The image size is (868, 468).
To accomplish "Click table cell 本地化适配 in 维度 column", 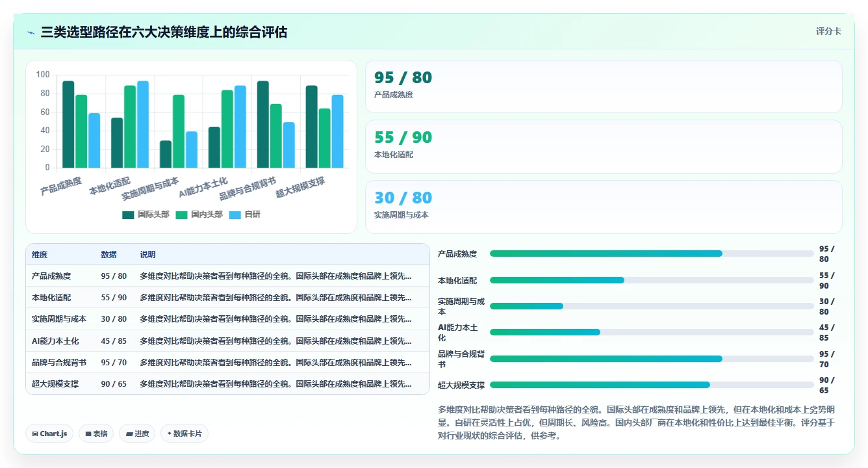I will pyautogui.click(x=51, y=298).
